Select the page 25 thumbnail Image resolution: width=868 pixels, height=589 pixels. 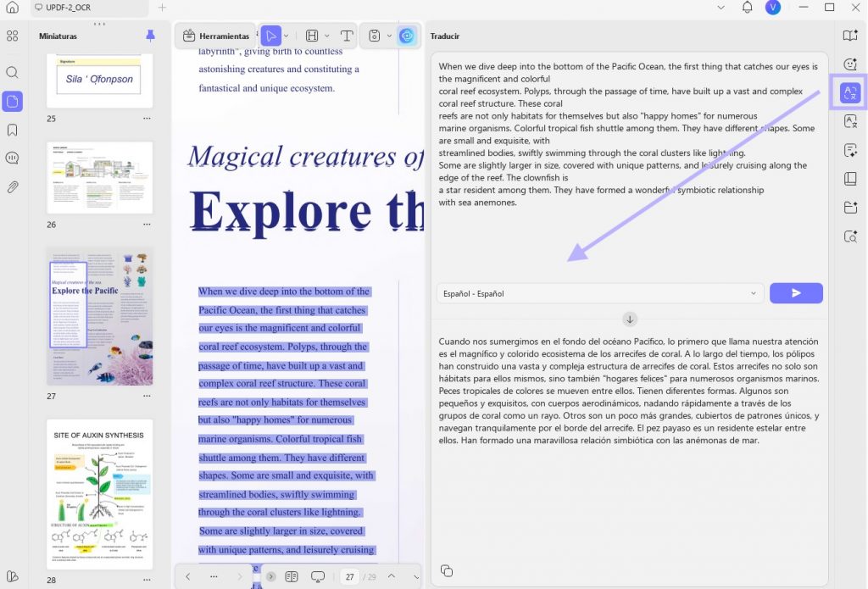click(100, 81)
